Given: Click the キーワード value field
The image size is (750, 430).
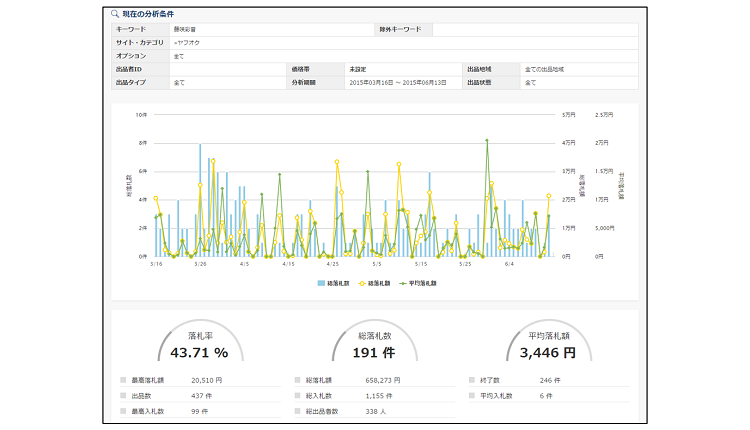Looking at the screenshot, I should click(x=270, y=30).
